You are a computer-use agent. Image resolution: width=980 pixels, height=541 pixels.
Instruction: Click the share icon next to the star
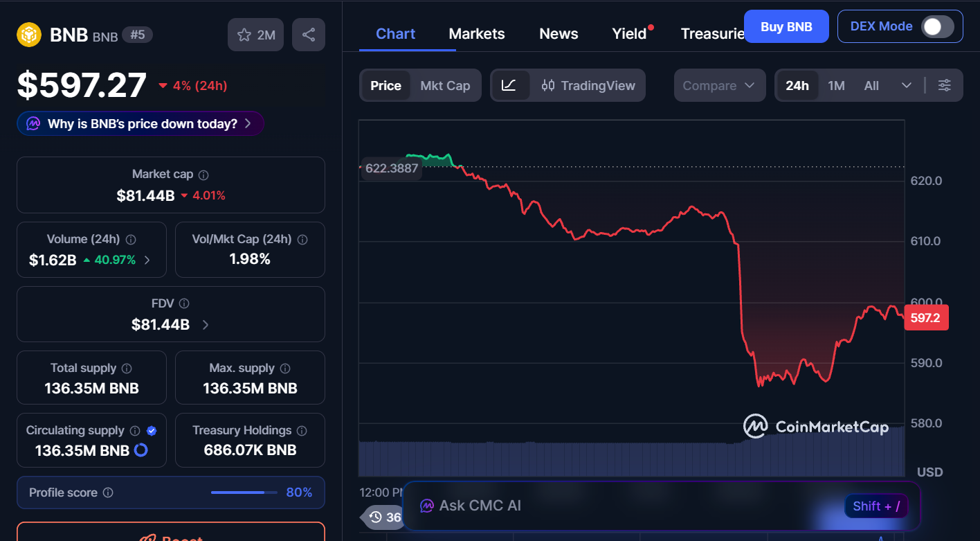308,34
